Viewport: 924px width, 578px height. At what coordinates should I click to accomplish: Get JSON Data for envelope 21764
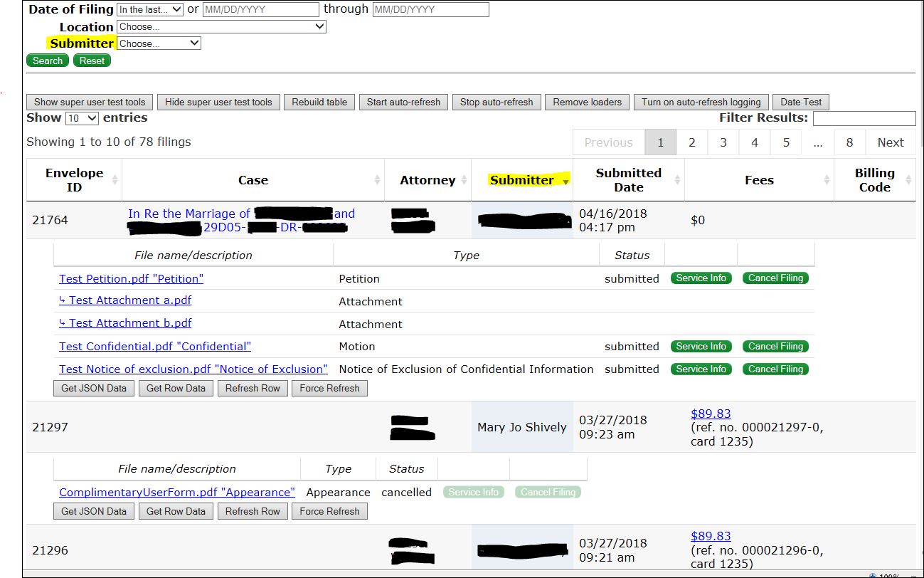point(93,388)
